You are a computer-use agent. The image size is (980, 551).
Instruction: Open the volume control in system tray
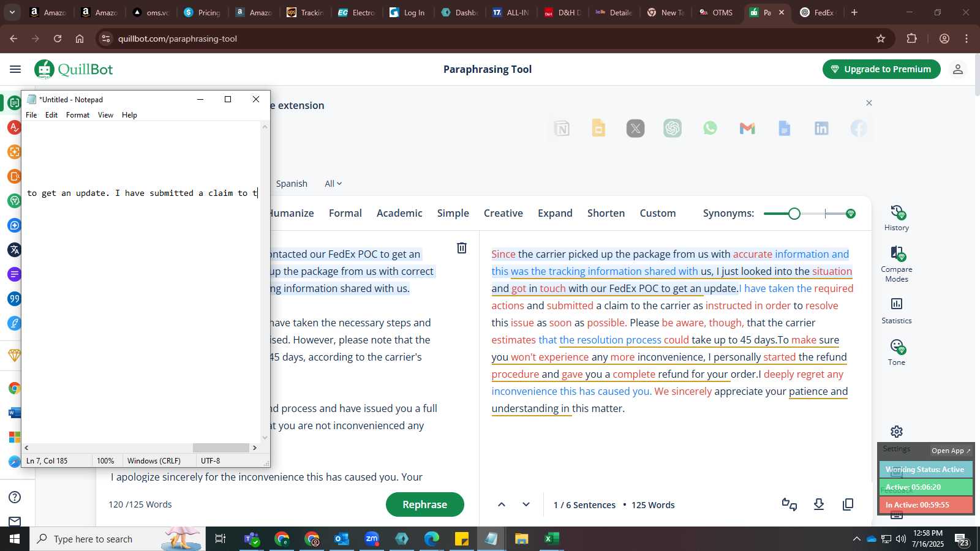pyautogui.click(x=901, y=539)
